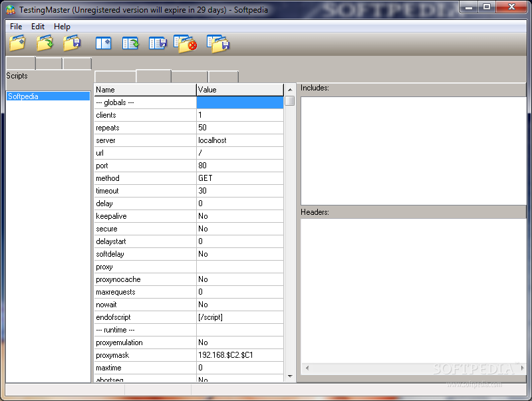Select the 'timeout' name cell

point(145,191)
